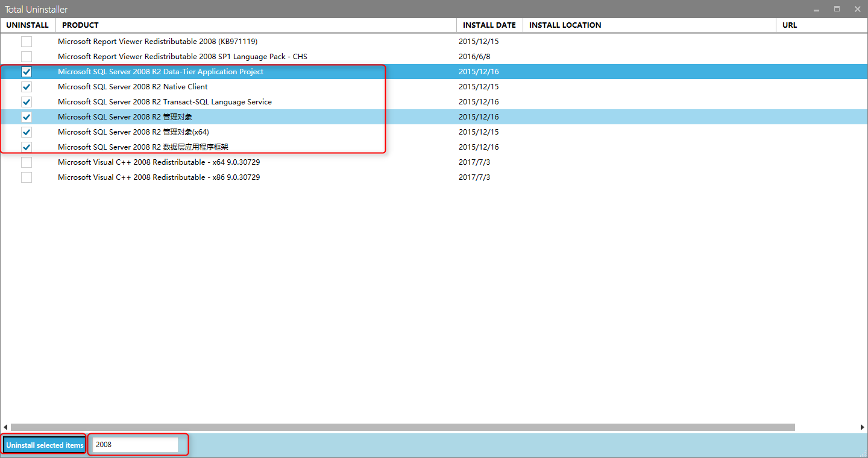
Task: Click left arrow of horizontal scrollbar
Action: [x=5, y=427]
